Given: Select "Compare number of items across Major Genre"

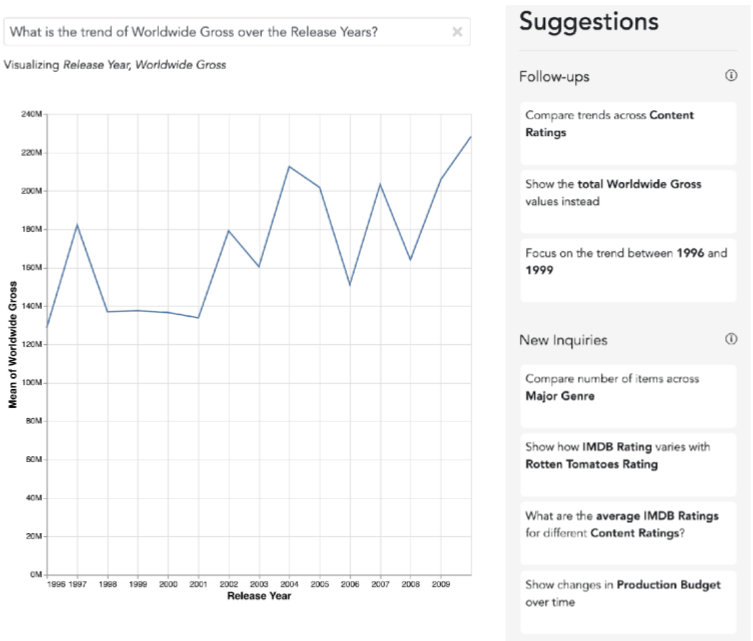Looking at the screenshot, I should 628,388.
